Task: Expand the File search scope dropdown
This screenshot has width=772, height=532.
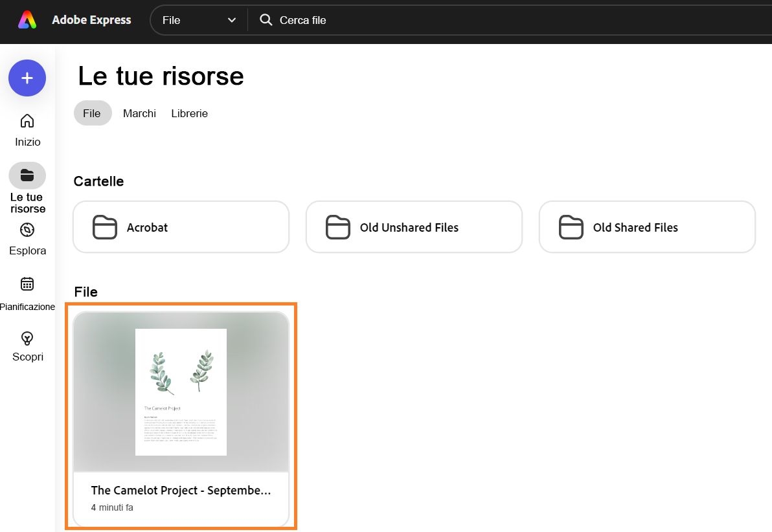Action: (199, 20)
